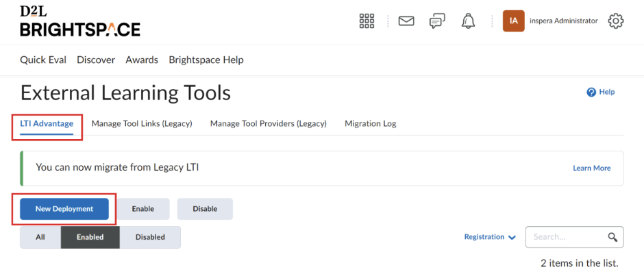The width and height of the screenshot is (644, 272).
Task: Select the Enabled filter segment
Action: point(90,237)
